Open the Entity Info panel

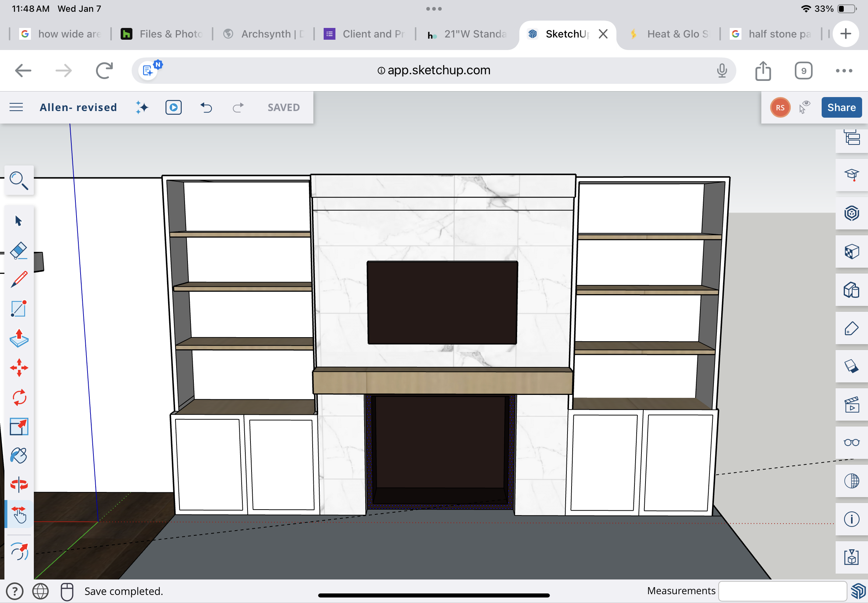851,519
